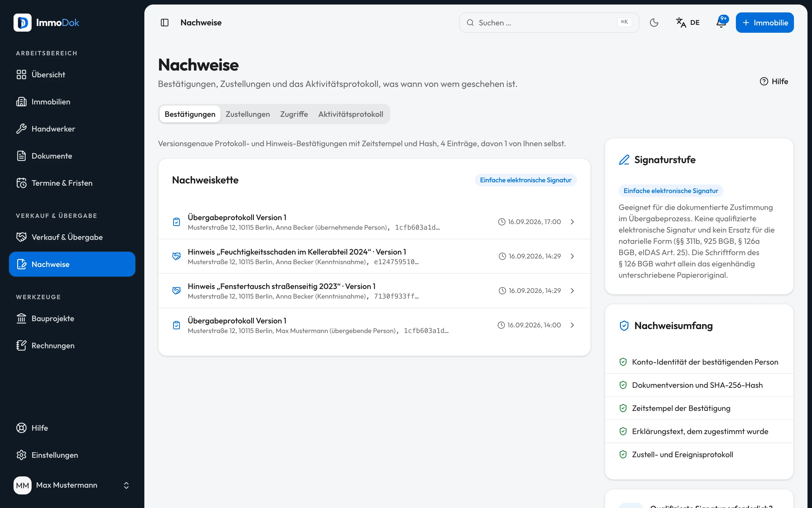Open Verkauf & Übergabe handshake icon
Viewport: 812px width, 508px height.
(x=21, y=237)
